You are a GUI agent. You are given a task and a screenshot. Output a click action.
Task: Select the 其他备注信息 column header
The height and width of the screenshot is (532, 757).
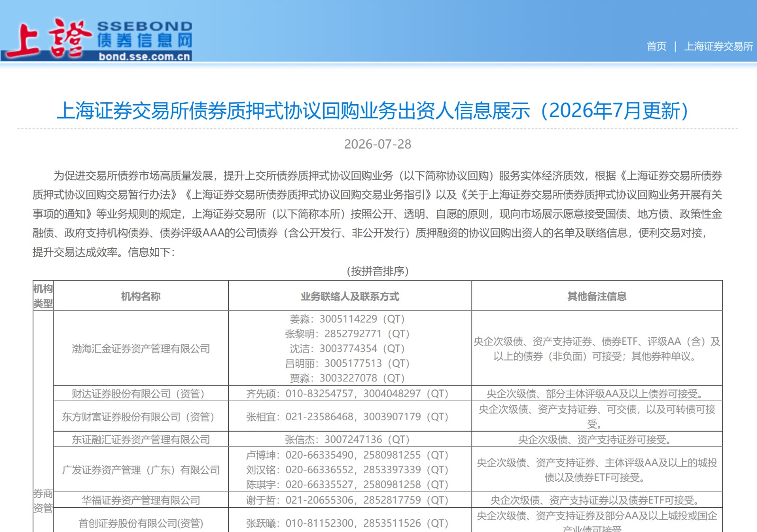(x=597, y=297)
